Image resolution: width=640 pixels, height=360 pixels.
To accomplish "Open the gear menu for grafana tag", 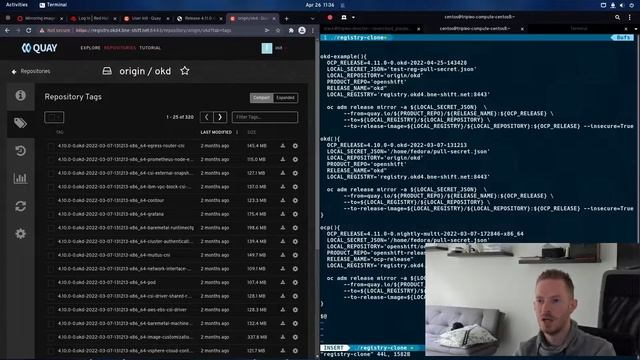I will point(295,214).
